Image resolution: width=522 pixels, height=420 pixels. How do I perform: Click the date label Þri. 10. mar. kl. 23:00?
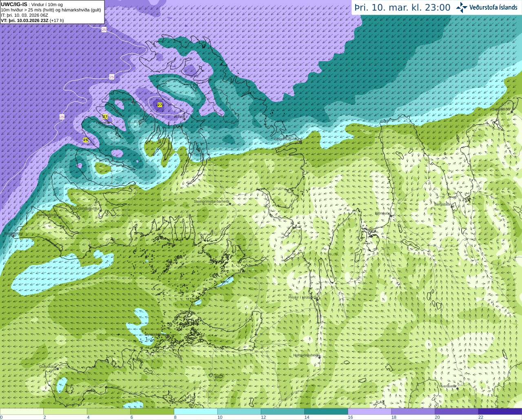[403, 7]
